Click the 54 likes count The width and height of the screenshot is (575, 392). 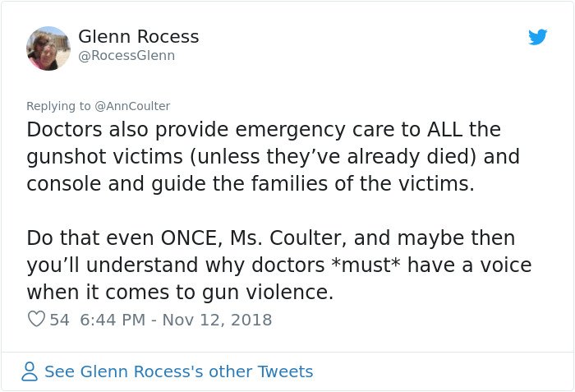pyautogui.click(x=59, y=319)
